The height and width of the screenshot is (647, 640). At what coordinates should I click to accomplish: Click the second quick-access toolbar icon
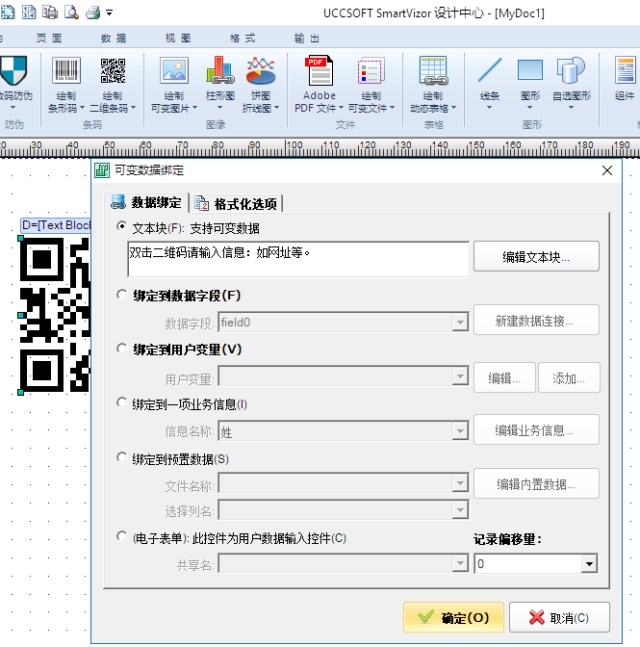(x=29, y=12)
